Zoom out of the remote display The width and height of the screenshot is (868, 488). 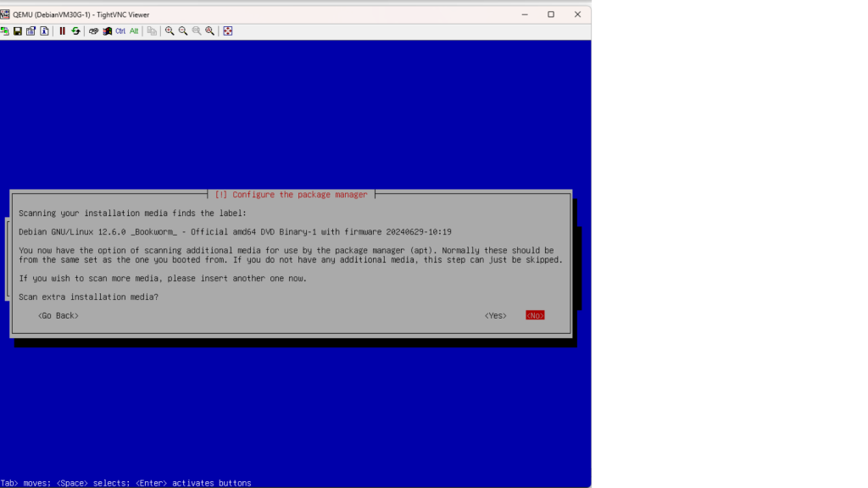[x=183, y=31]
